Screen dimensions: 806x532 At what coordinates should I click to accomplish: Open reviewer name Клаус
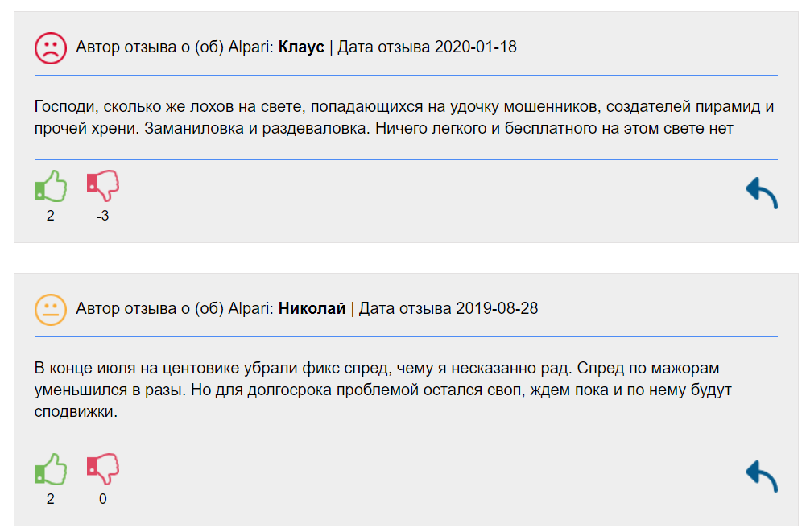(301, 47)
